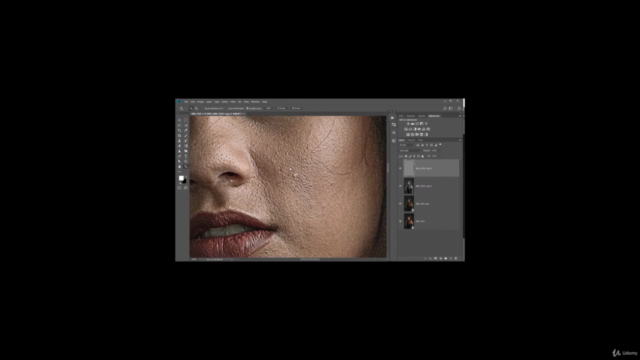Select the Lasso tool
The image size is (640, 360).
pyautogui.click(x=180, y=125)
